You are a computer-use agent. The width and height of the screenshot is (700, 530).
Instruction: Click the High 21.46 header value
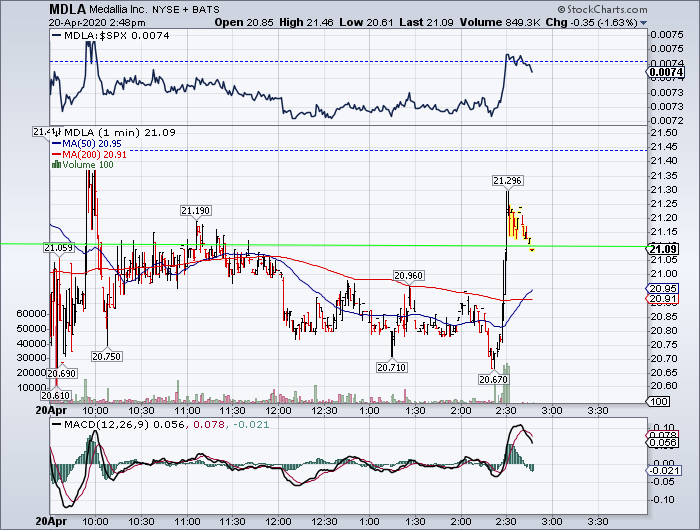[x=306, y=22]
